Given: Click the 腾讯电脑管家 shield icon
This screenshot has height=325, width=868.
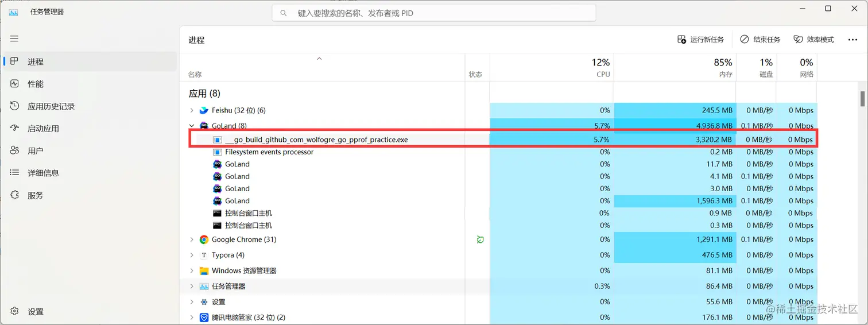Looking at the screenshot, I should pos(204,317).
